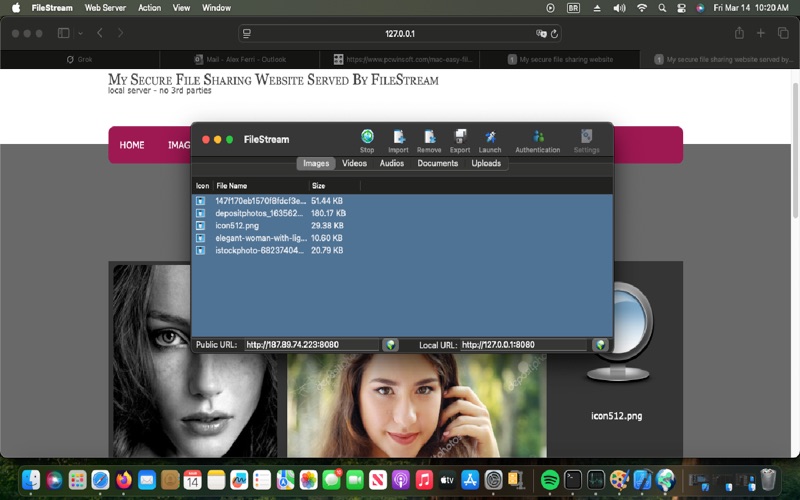Open the Window menu
The image size is (800, 500).
coord(216,8)
